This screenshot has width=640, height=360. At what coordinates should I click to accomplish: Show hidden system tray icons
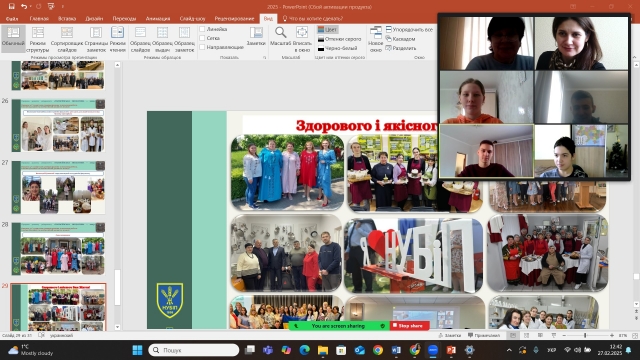(x=509, y=350)
